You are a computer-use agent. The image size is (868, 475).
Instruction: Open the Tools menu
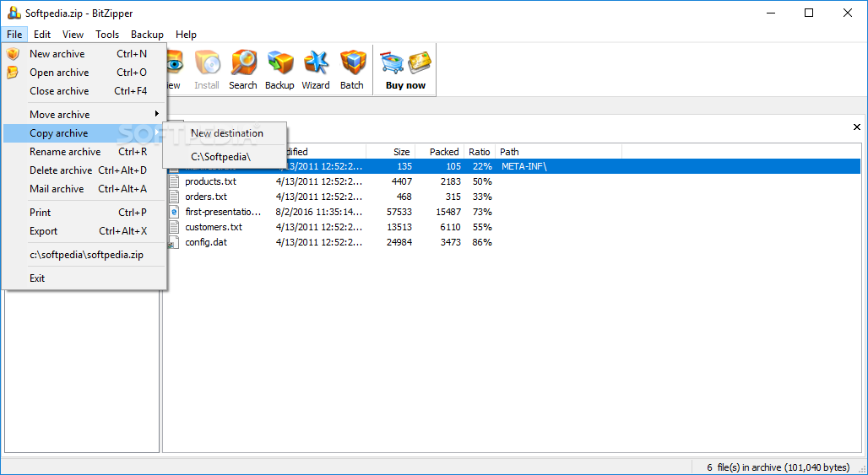pyautogui.click(x=107, y=35)
